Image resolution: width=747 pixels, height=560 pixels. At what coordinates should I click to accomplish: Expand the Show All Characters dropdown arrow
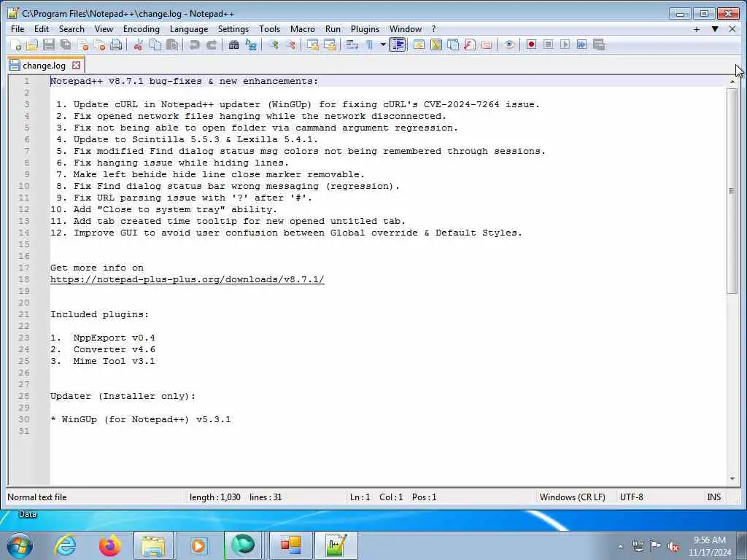(x=382, y=44)
